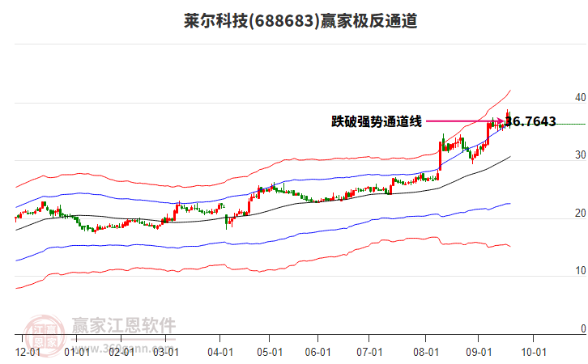The image size is (588, 364).
Task: Click the y-axis label 30
Action: [580, 154]
